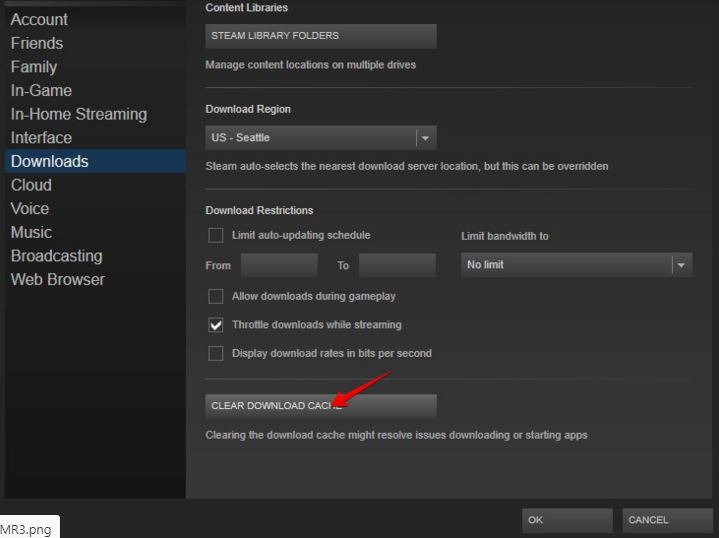Select the Downloads category
This screenshot has width=719, height=538.
pos(95,161)
